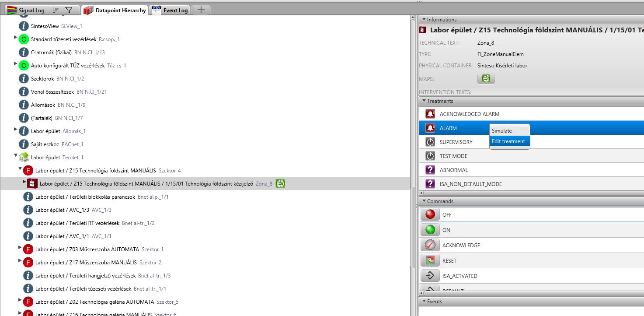Click the red OFF command icon
Image resolution: width=644 pixels, height=316 pixels.
pos(430,214)
